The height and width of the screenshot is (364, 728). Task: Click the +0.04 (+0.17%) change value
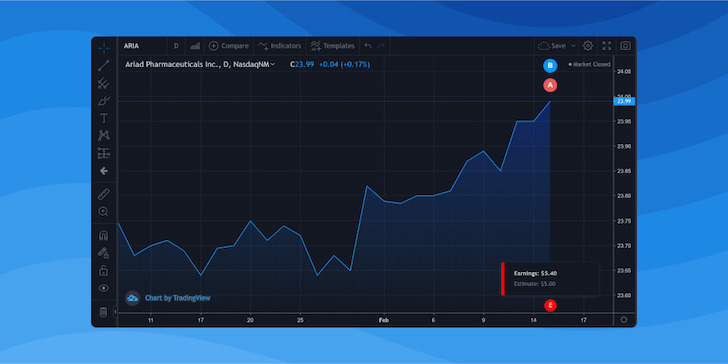[x=344, y=65]
